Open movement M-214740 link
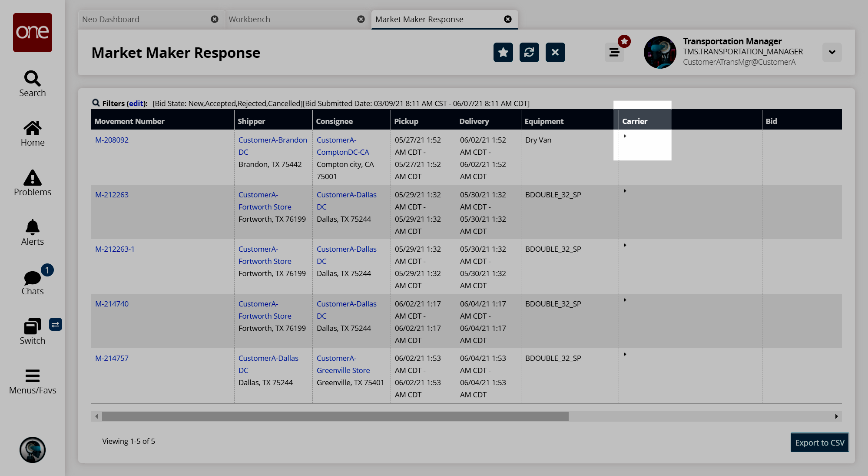 [x=112, y=304]
